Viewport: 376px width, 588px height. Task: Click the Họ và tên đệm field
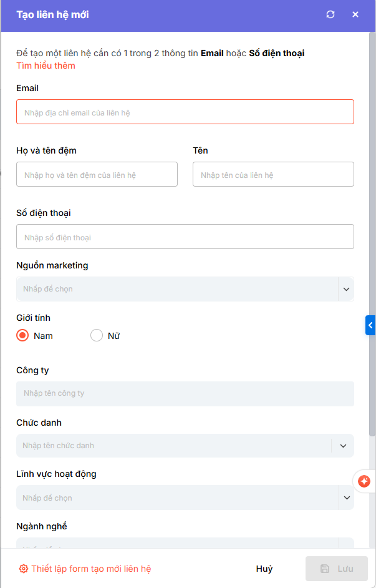click(x=97, y=175)
